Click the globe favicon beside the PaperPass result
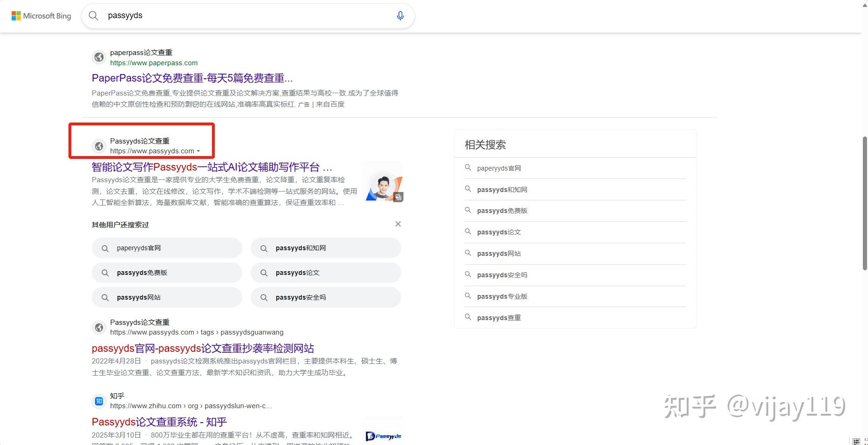Image resolution: width=868 pixels, height=445 pixels. coord(99,57)
